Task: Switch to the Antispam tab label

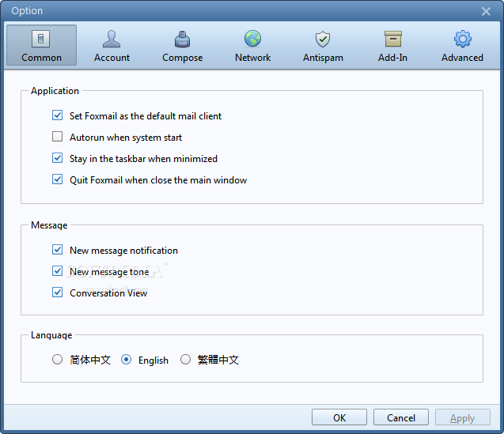Action: (323, 58)
